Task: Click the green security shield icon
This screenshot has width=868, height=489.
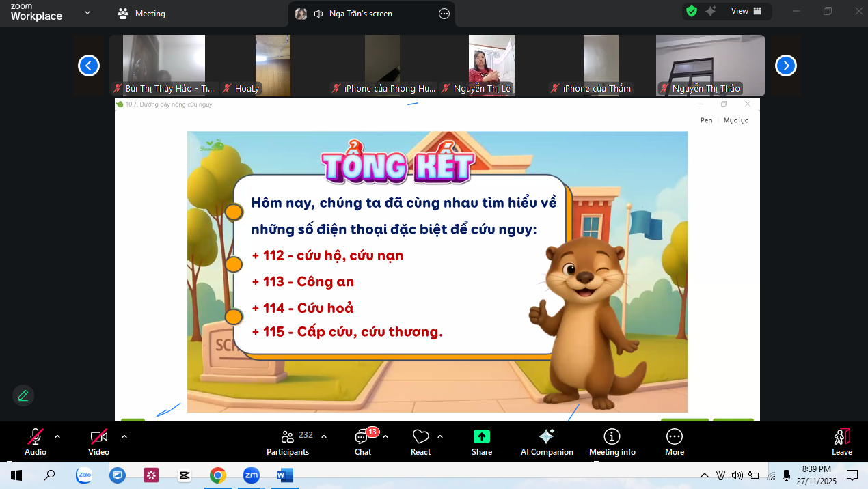Action: click(692, 11)
